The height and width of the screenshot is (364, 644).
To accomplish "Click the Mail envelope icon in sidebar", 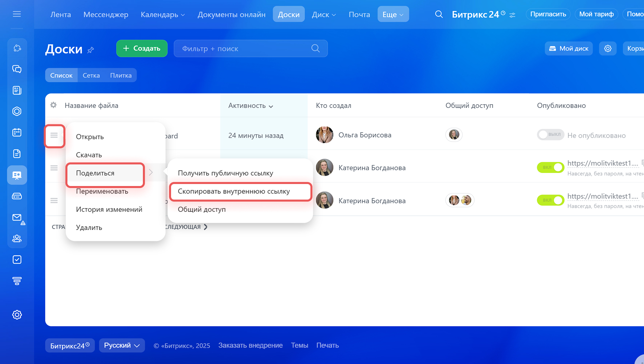I will (17, 218).
